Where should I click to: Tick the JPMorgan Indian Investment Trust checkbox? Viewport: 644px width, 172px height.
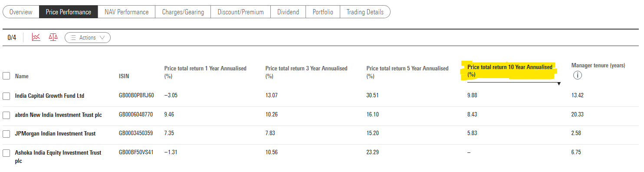tap(6, 134)
